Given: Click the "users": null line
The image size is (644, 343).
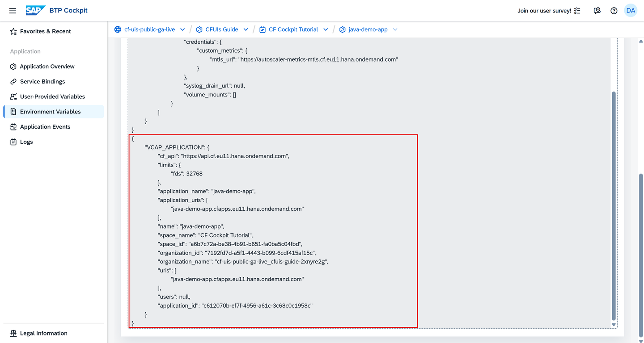Looking at the screenshot, I should [174, 297].
